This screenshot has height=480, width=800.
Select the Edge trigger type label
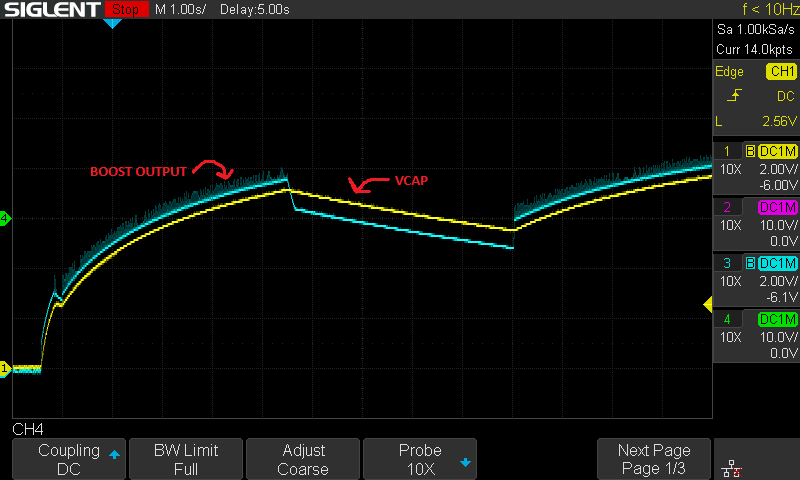point(729,72)
